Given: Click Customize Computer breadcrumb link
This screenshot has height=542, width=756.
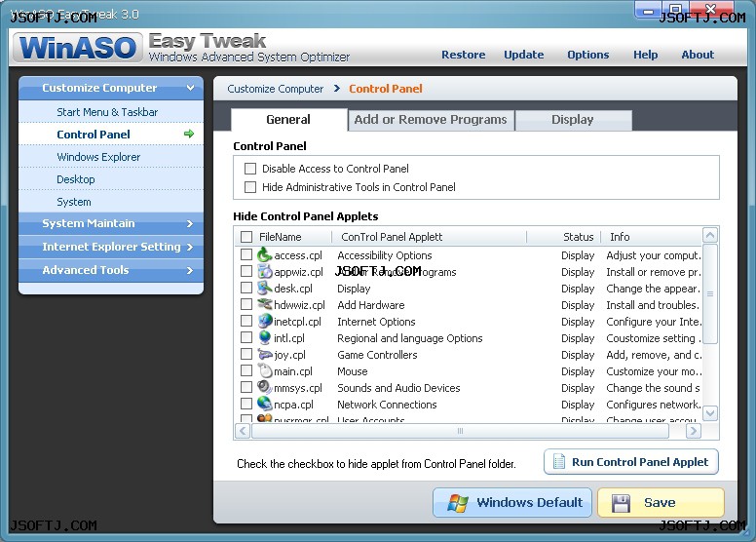Looking at the screenshot, I should (276, 89).
